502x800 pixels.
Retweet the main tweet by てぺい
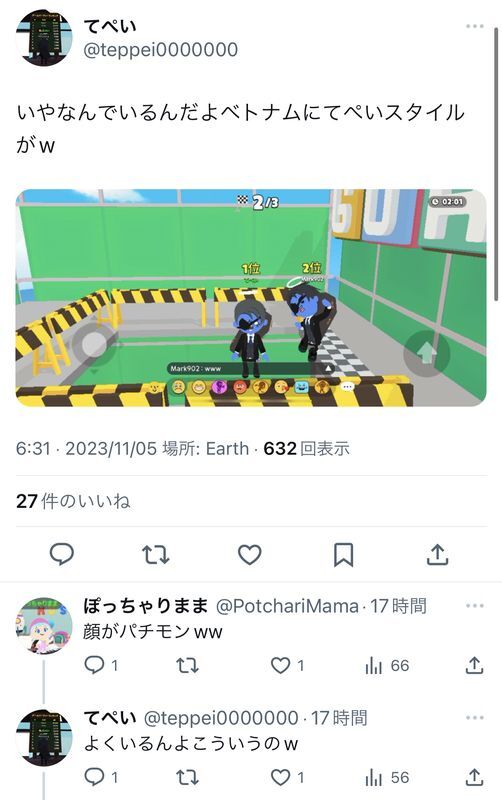coord(156,555)
